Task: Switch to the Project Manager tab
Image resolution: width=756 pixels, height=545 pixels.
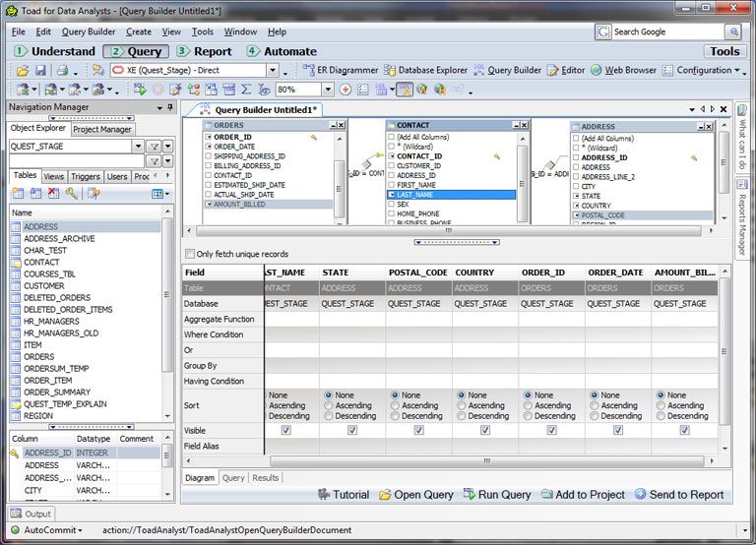Action: (x=102, y=129)
